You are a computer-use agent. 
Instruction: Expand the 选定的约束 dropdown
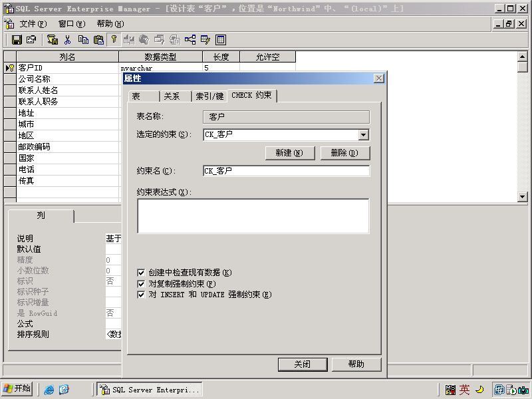(363, 135)
